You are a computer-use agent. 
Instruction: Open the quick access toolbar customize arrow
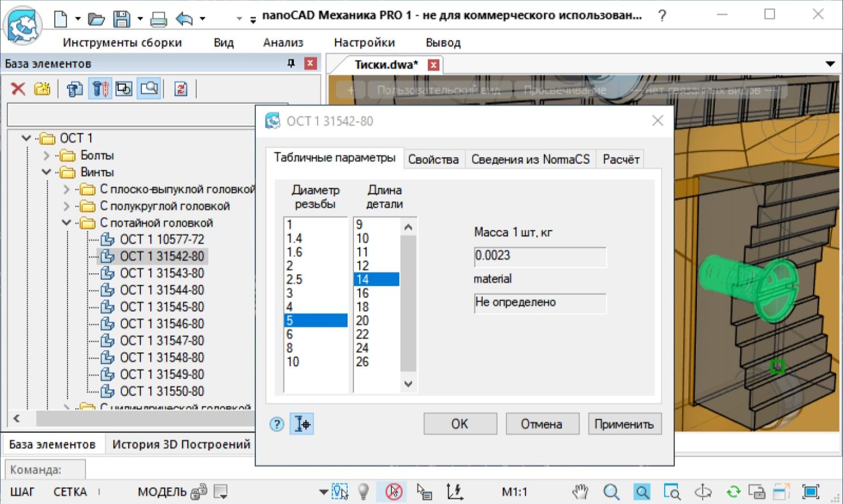(x=253, y=20)
